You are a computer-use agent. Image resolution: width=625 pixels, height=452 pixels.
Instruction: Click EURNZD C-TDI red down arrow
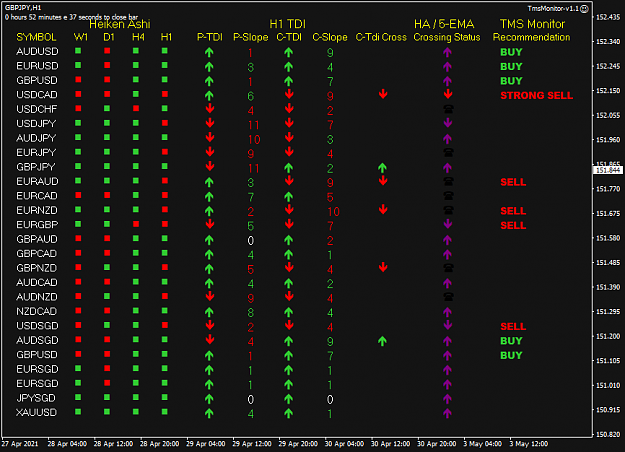click(x=289, y=210)
